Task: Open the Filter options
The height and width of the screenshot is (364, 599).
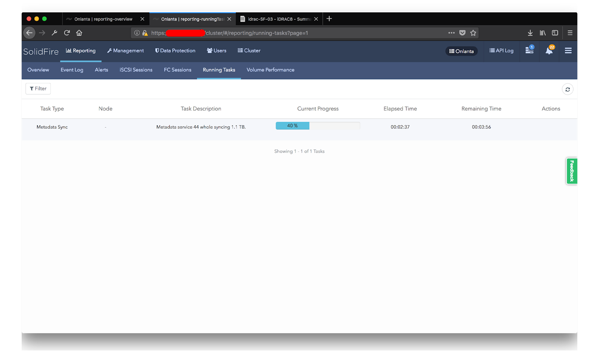Action: tap(38, 89)
